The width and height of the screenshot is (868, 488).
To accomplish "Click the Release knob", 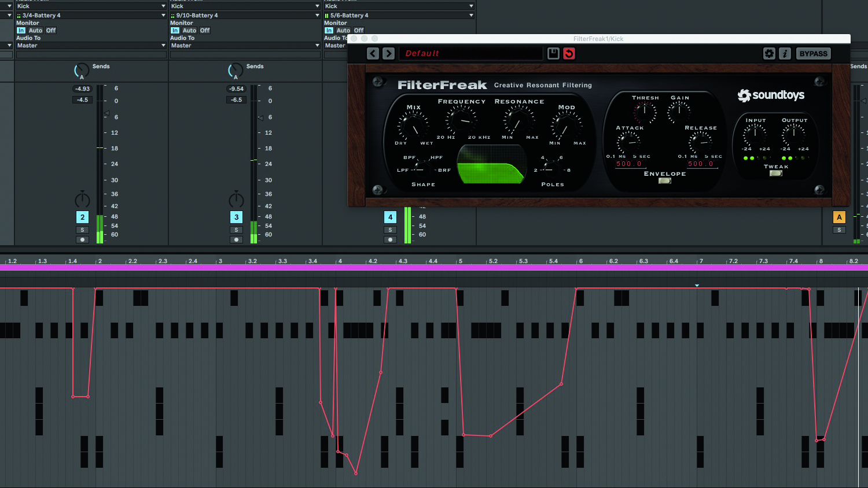I will [700, 142].
